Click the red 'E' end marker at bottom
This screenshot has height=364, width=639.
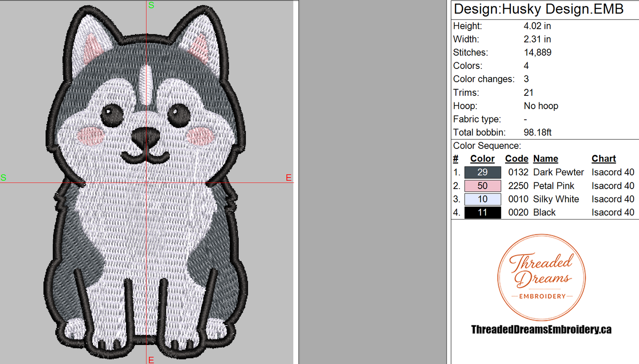pos(151,360)
